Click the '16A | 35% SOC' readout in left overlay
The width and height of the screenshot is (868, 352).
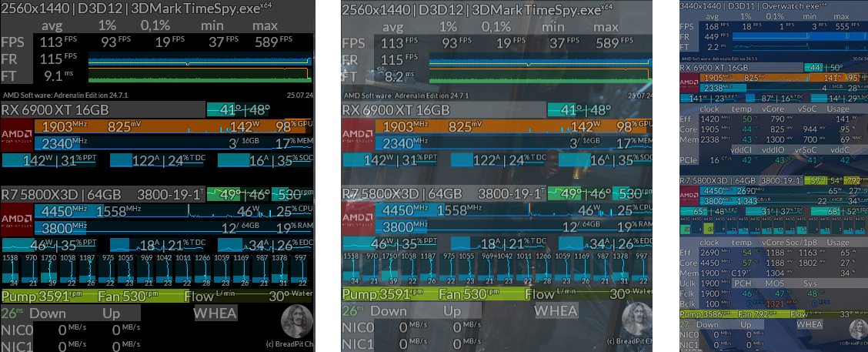(x=265, y=161)
